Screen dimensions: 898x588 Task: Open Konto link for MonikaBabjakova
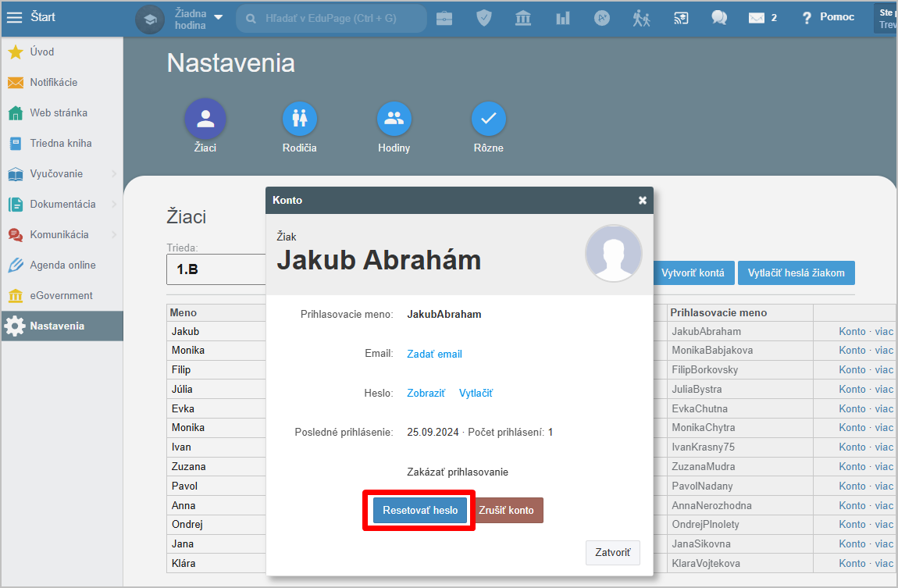(x=852, y=351)
